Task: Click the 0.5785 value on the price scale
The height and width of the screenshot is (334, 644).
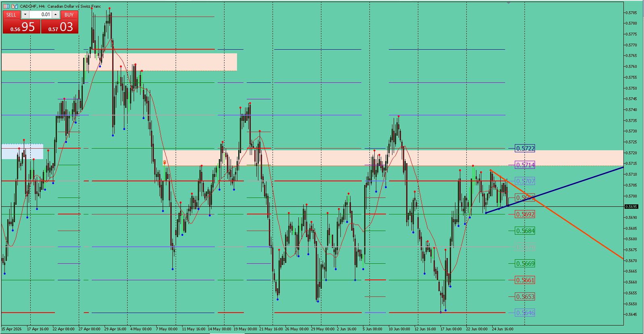Action: tap(631, 13)
